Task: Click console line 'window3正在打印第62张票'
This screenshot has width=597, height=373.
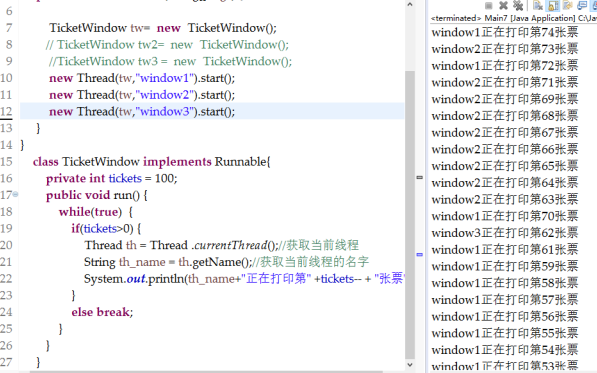Action: 505,233
